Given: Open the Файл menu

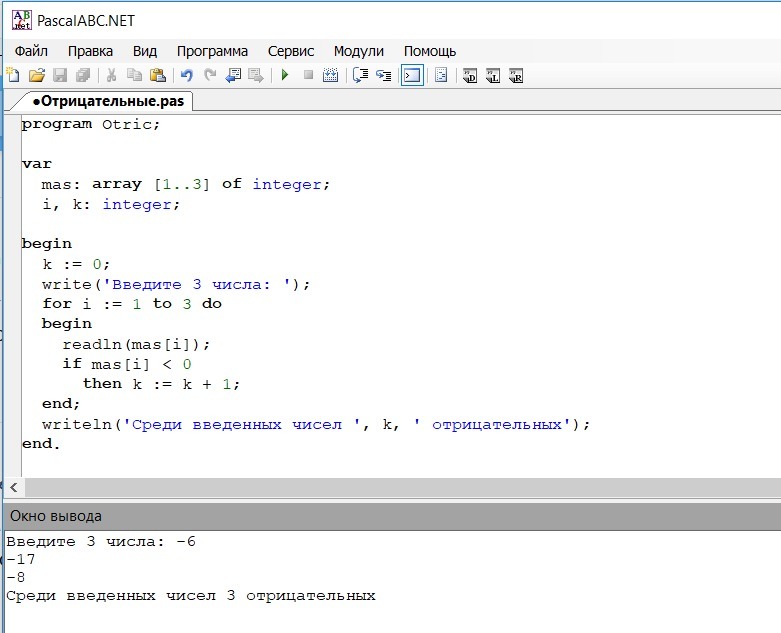Looking at the screenshot, I should pos(31,51).
